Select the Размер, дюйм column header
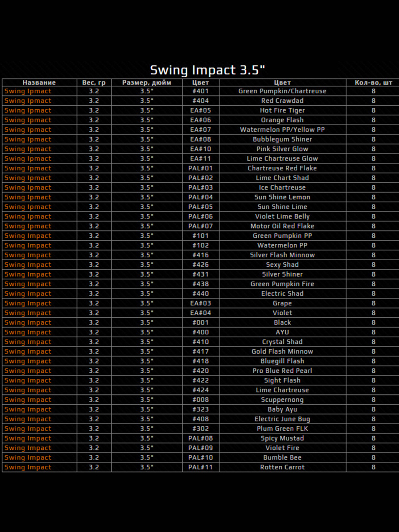The width and height of the screenshot is (399, 532). (147, 83)
